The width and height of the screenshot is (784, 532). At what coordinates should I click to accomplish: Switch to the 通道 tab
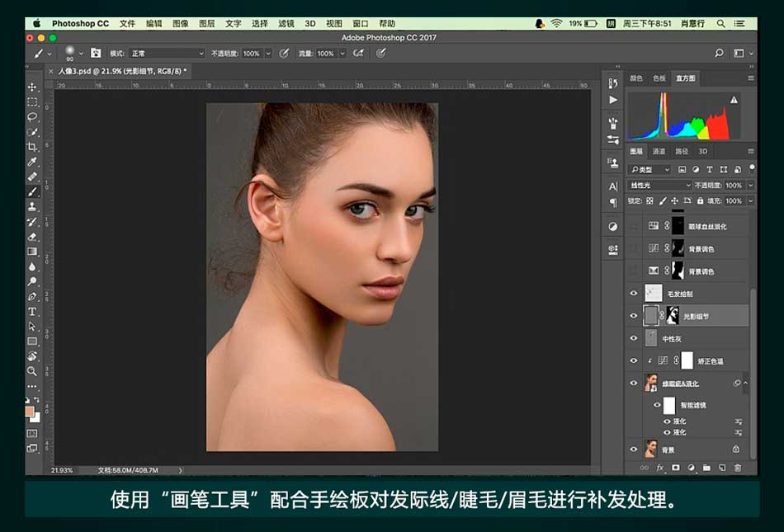click(659, 152)
